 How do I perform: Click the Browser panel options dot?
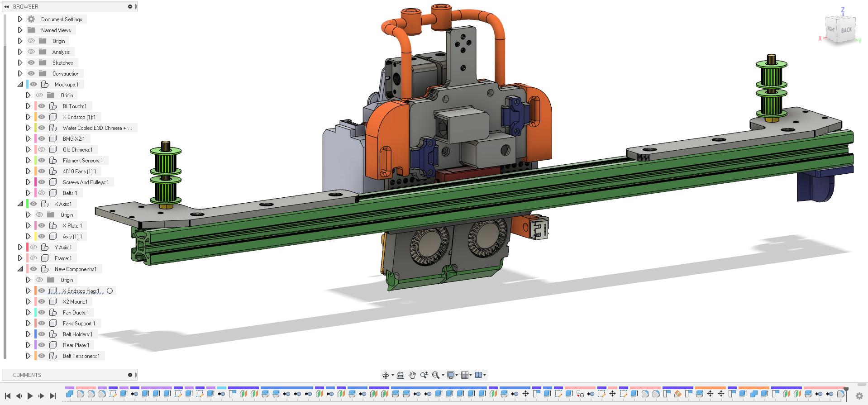[130, 7]
